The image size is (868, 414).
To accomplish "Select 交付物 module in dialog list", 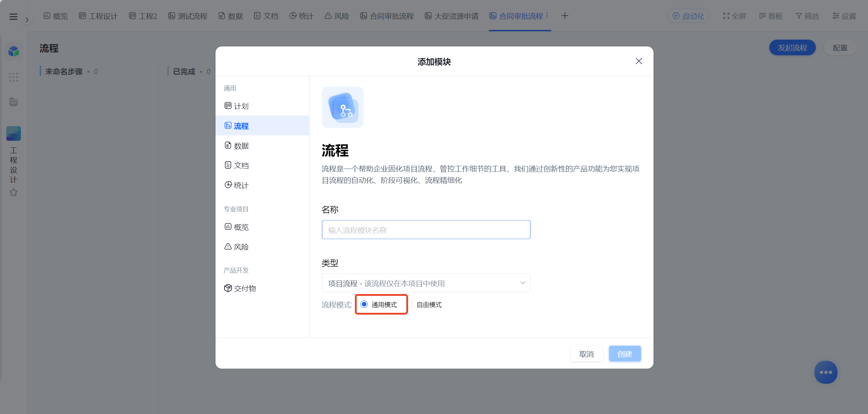I will point(262,288).
